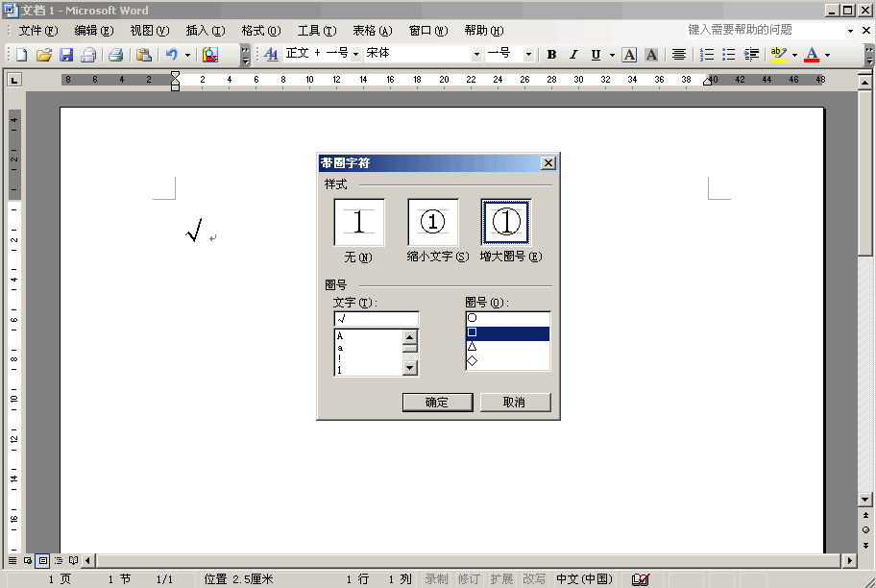Viewport: 876px width, 588px height.
Task: Switch to Outline view icon
Action: click(58, 560)
